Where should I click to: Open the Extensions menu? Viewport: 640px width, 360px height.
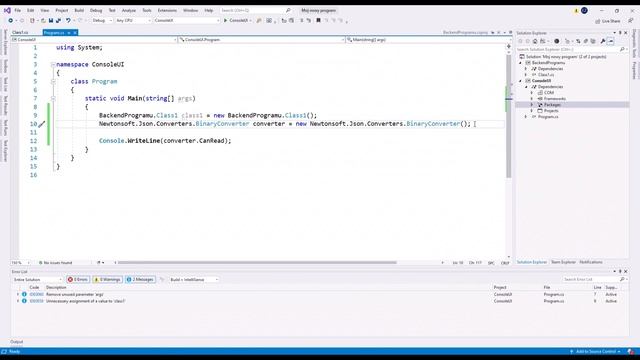click(167, 10)
